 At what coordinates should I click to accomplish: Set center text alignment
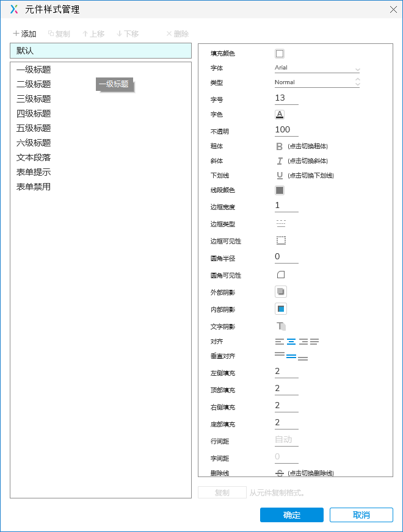[291, 342]
